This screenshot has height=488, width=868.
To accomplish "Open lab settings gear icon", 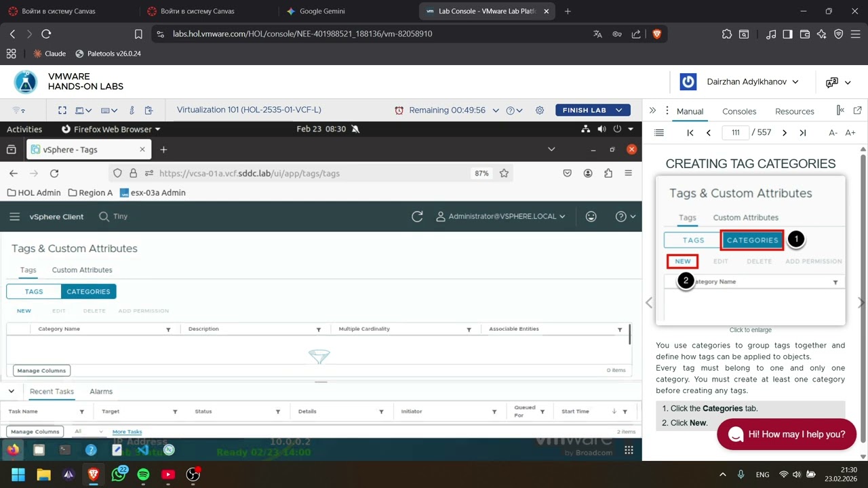I will 540,110.
